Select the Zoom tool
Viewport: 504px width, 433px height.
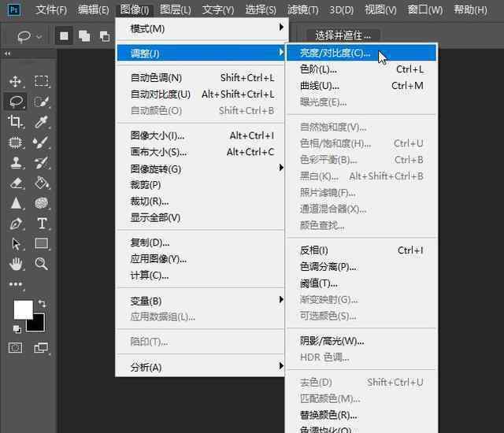pos(42,264)
